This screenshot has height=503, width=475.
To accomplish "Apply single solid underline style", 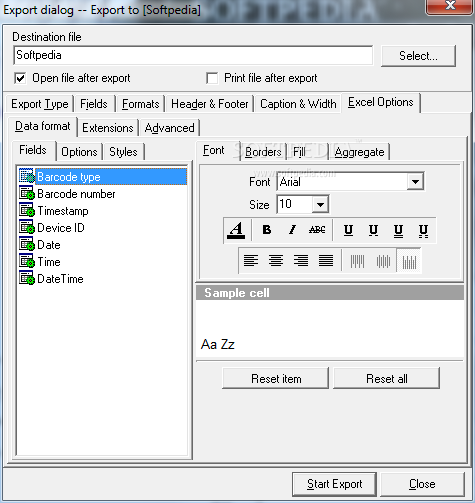I will [x=348, y=230].
